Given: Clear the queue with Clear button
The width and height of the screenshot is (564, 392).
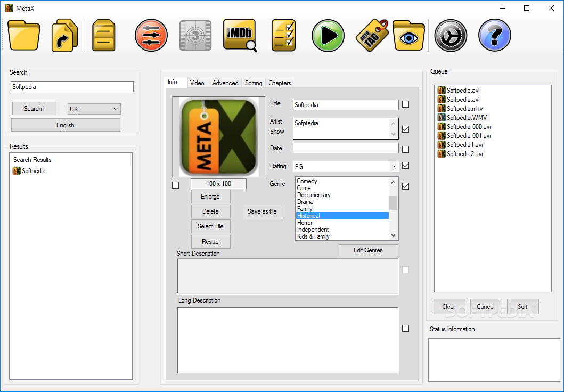Looking at the screenshot, I should coord(449,306).
